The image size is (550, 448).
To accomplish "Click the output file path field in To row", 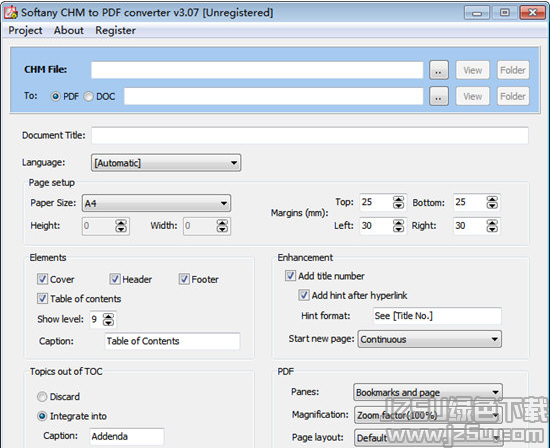I will [x=274, y=96].
